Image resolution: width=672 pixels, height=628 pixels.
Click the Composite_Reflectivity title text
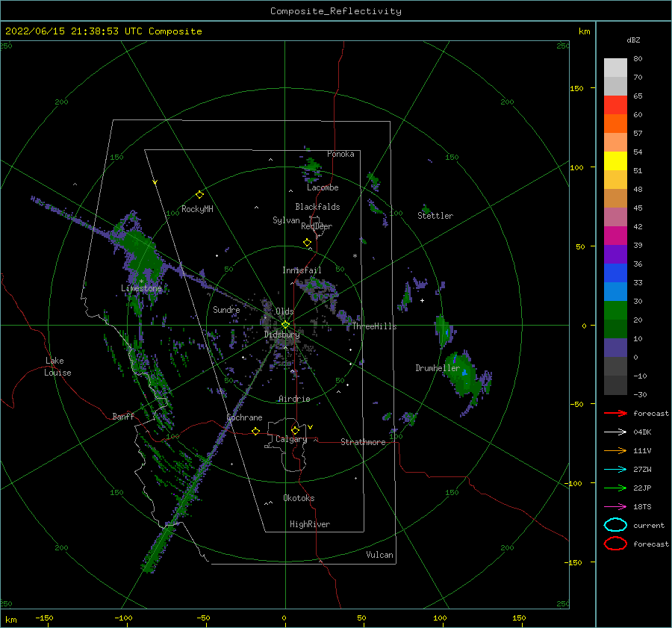[x=336, y=11]
